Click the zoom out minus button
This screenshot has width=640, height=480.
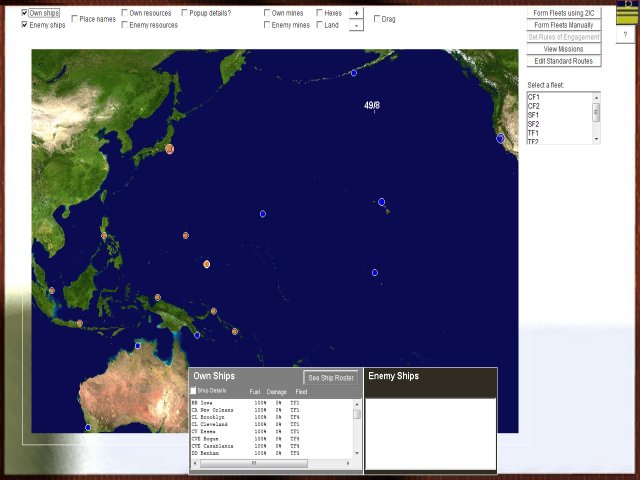point(356,25)
